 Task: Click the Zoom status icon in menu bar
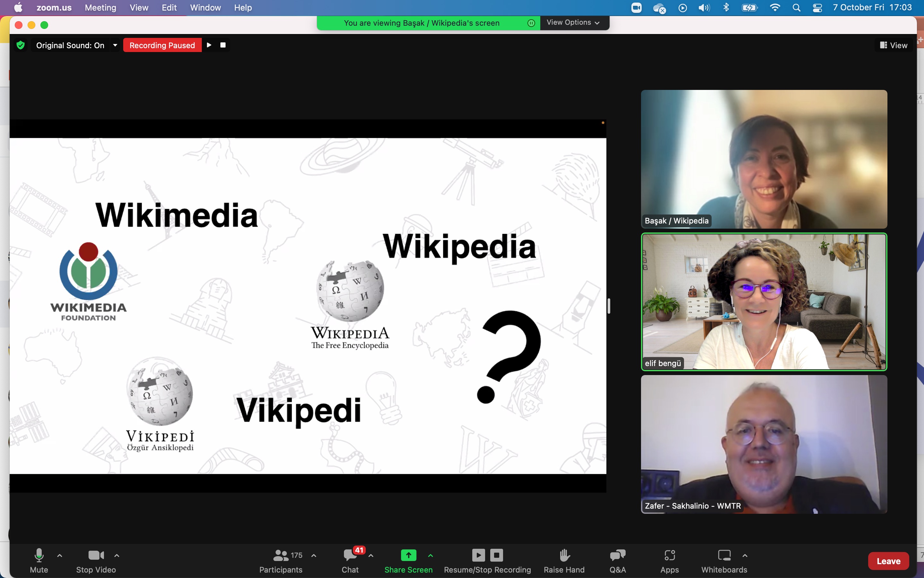pyautogui.click(x=636, y=8)
